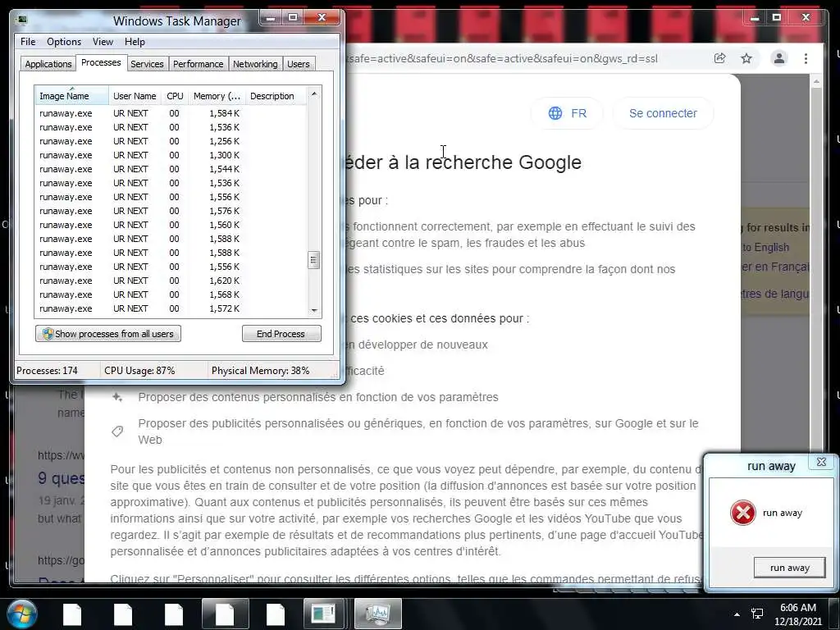840x630 pixels.
Task: Click Chrome page scrollbar up arrow
Action: click(816, 81)
